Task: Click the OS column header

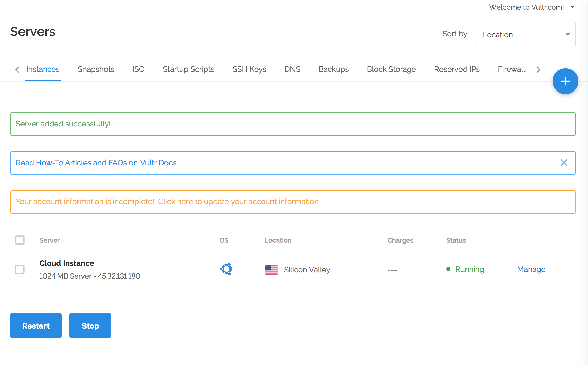Action: 224,240
